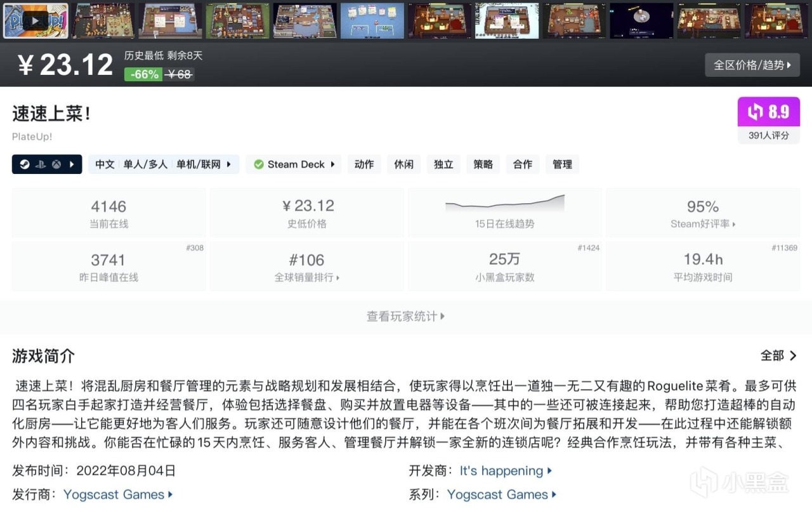Click the game title 速速上菜!
This screenshot has height=511, width=812.
pyautogui.click(x=51, y=114)
